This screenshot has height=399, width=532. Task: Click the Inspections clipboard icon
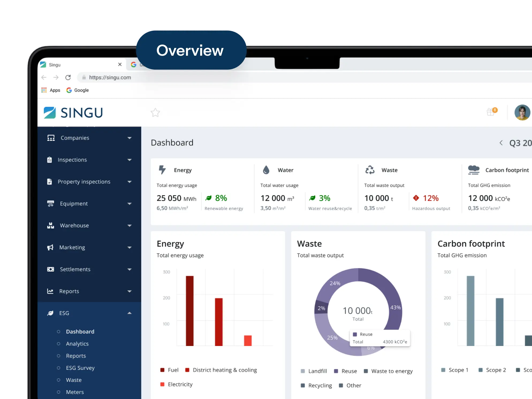[50, 160]
